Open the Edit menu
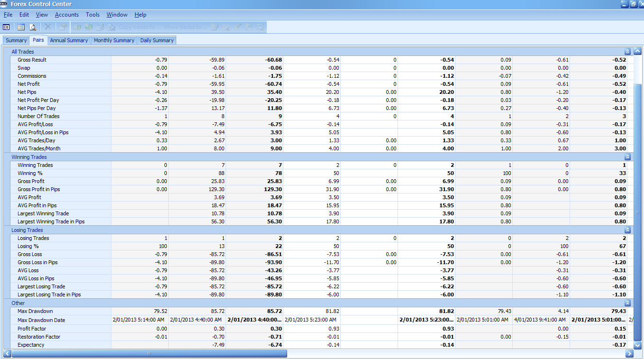 pyautogui.click(x=24, y=15)
